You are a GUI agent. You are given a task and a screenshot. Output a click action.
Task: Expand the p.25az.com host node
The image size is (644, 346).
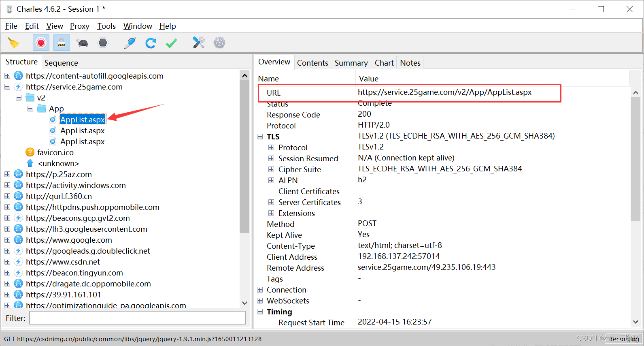(x=7, y=174)
